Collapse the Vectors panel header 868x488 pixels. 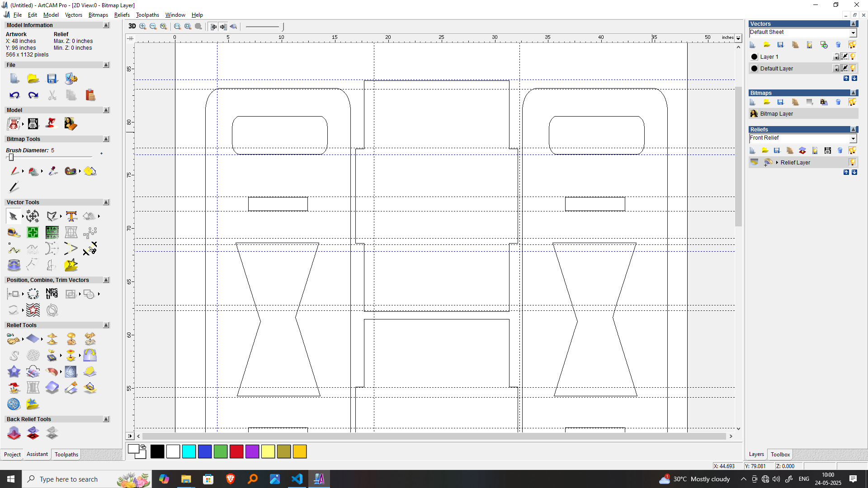[854, 24]
